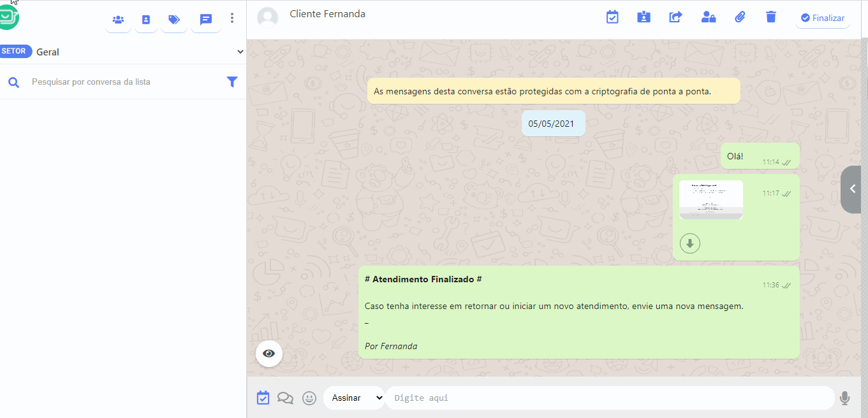The image size is (868, 418).
Task: Forward the conversation using the share icon
Action: coord(675,17)
